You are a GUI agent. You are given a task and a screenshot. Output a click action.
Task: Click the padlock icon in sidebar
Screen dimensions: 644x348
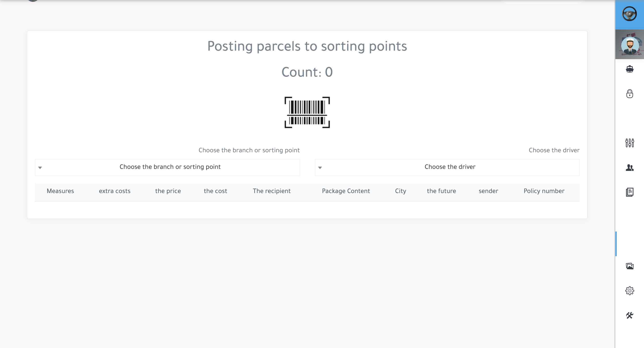tap(629, 94)
